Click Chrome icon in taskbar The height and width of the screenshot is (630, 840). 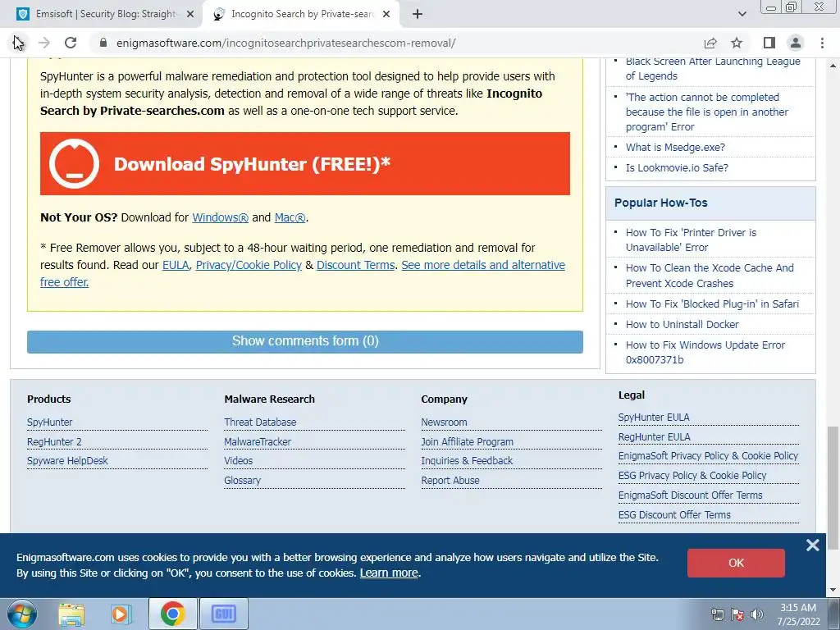pos(172,614)
